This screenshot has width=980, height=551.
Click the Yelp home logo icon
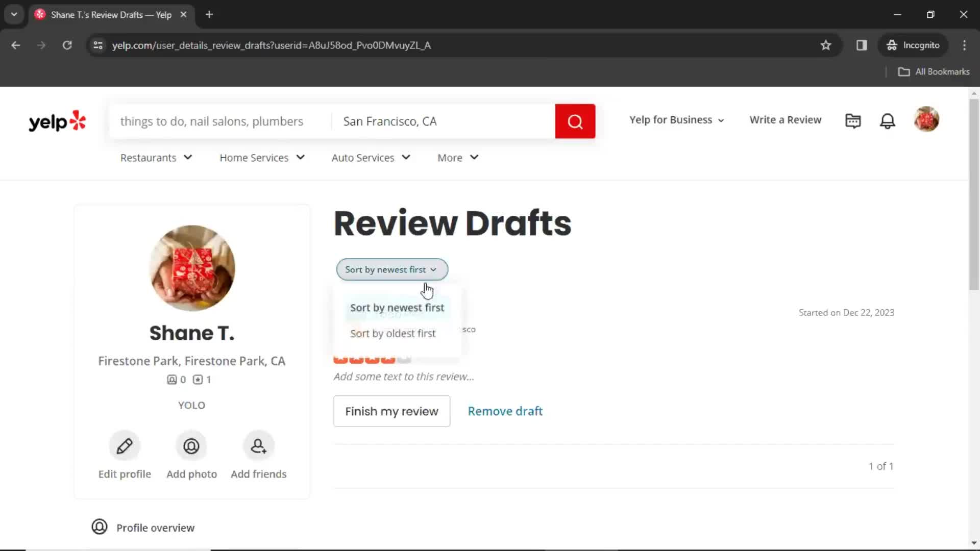pyautogui.click(x=57, y=120)
